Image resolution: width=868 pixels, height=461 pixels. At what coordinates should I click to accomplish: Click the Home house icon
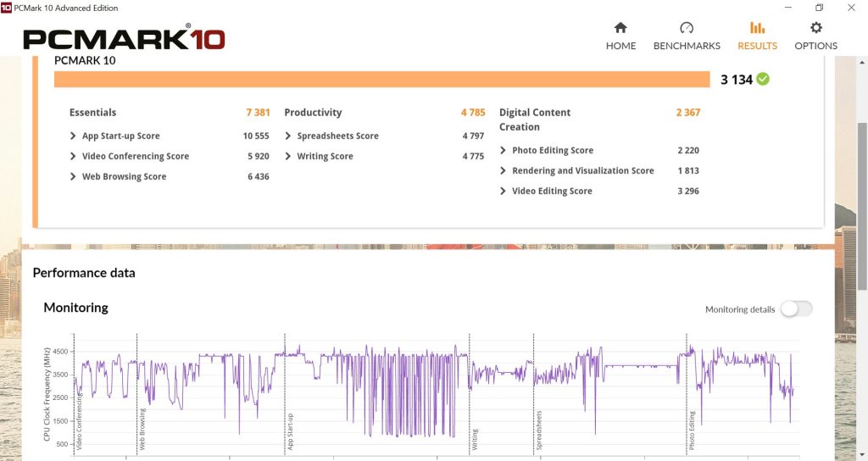coord(620,29)
